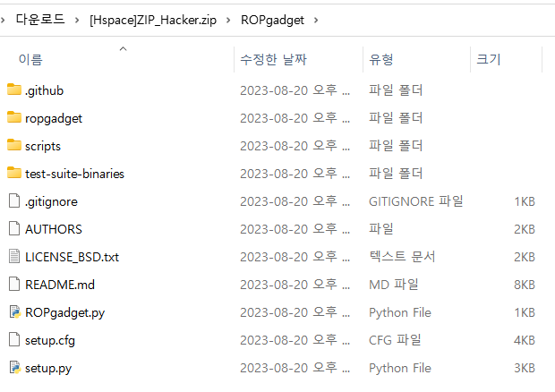Go to [Hspace]ZIP_Hacker.zip in address bar
Viewport: 555px width, 392px height.
click(x=153, y=21)
